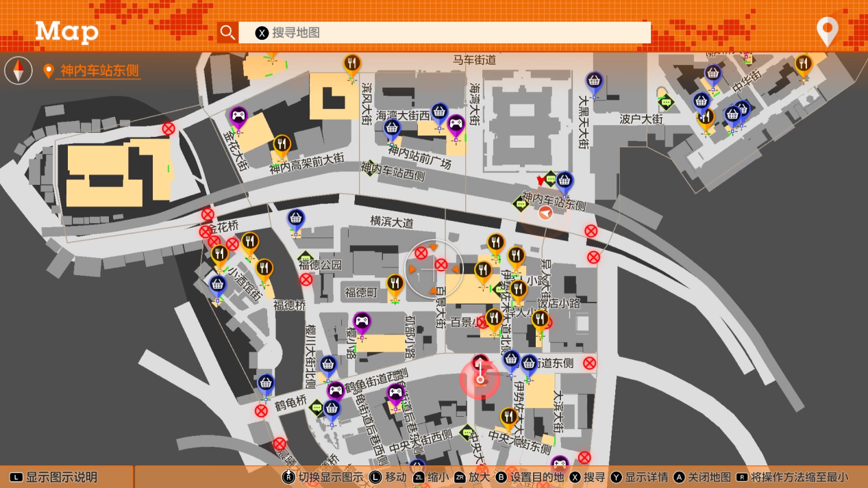Click 缩小 to zoom out
Screen dimensions: 868x488
pos(430,477)
